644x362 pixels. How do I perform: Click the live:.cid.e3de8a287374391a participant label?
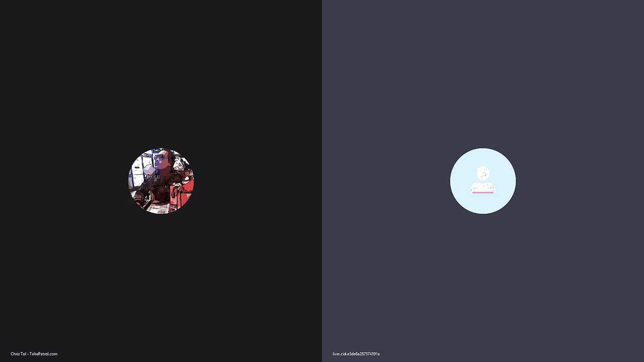[356, 354]
